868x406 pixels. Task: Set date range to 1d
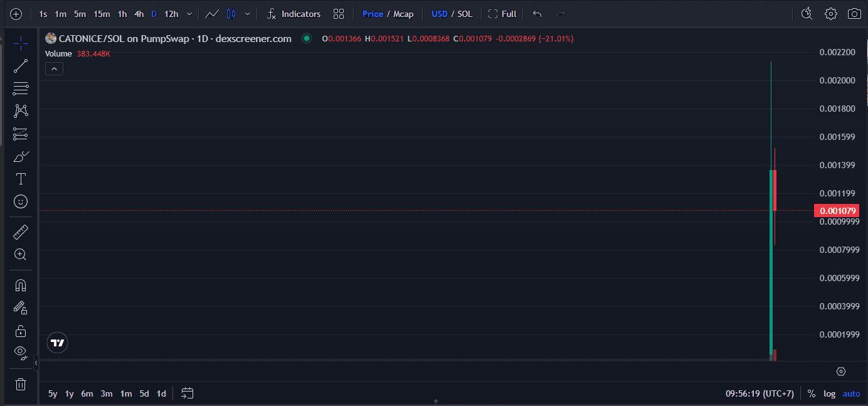click(x=161, y=393)
